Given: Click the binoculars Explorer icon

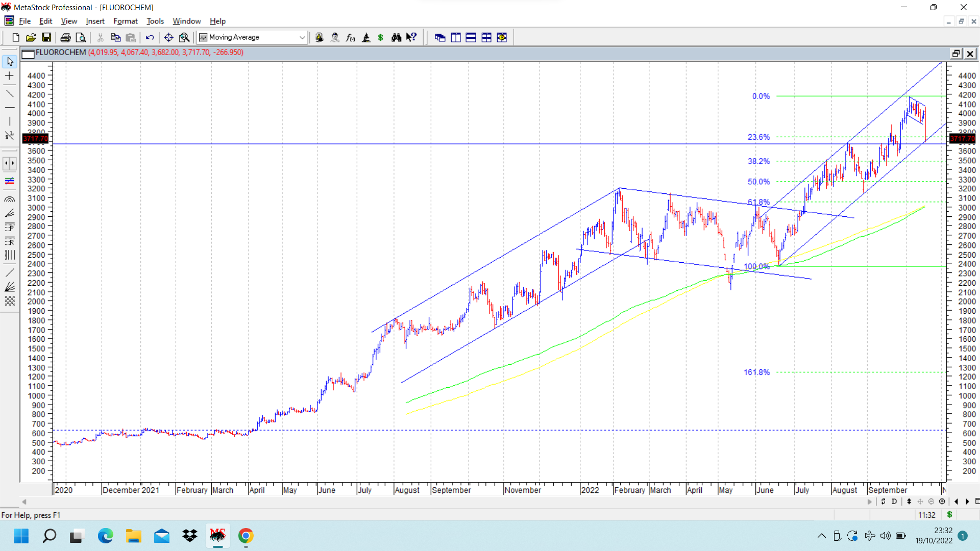Looking at the screenshot, I should tap(396, 37).
